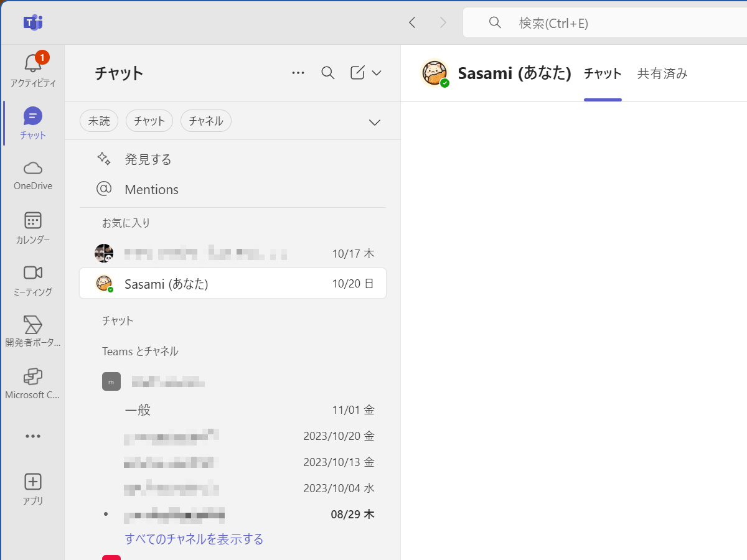This screenshot has width=747, height=560.
Task: Open chat search with the magnifier icon
Action: (x=327, y=72)
